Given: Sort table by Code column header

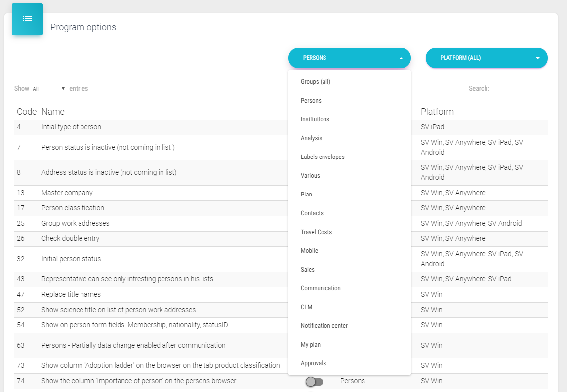Looking at the screenshot, I should coord(27,112).
